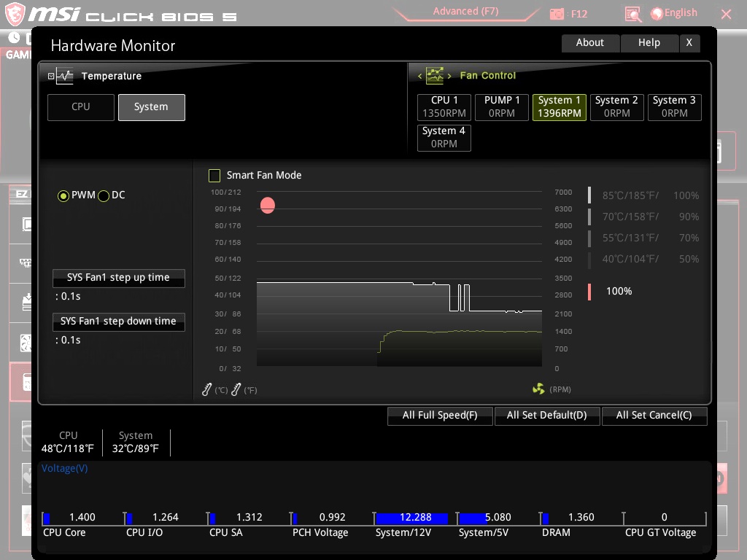Collapse the Temperature section box
This screenshot has height=560, width=747.
[x=51, y=76]
